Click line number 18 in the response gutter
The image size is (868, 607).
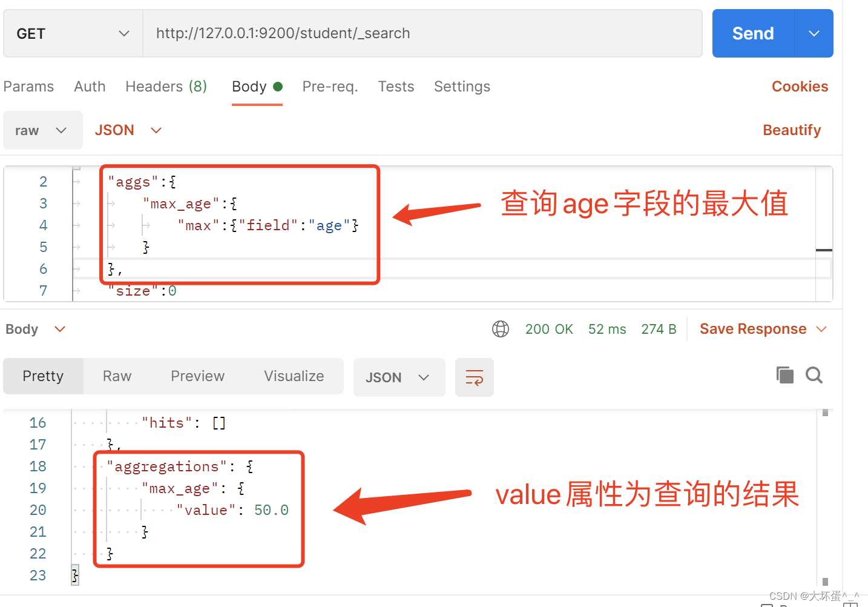point(38,466)
